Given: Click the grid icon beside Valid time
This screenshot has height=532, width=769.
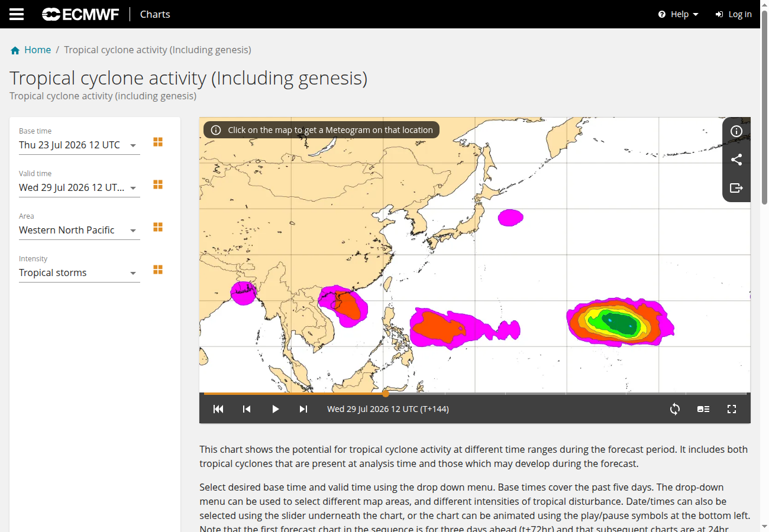Looking at the screenshot, I should tap(158, 184).
